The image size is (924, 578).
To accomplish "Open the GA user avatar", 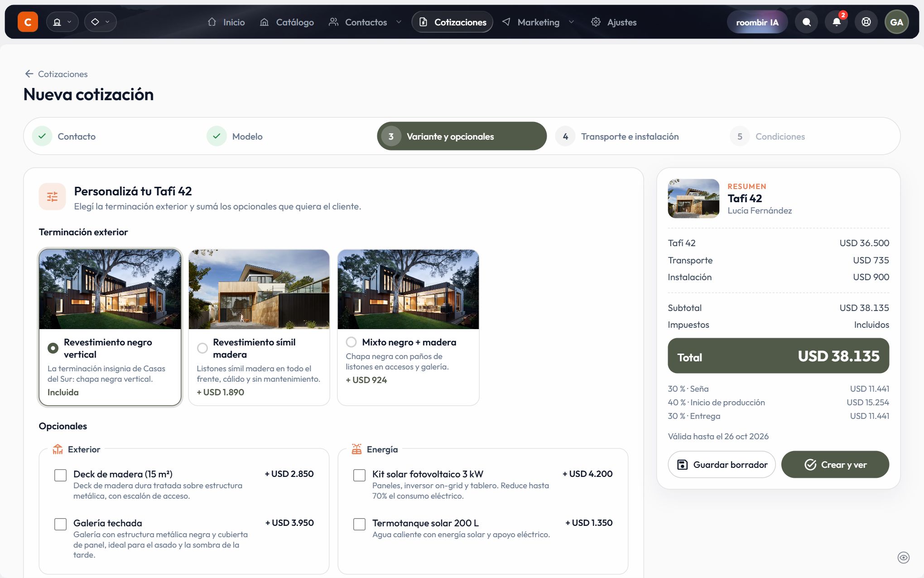I will click(896, 22).
